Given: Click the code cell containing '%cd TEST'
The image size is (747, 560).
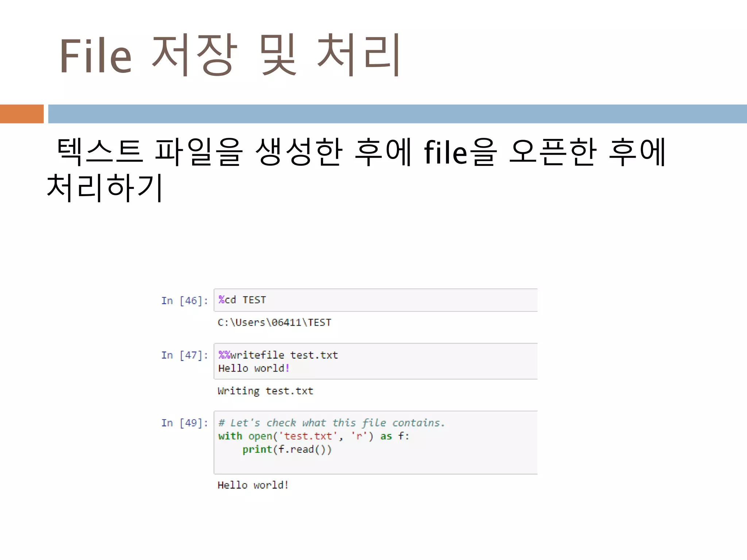Looking at the screenshot, I should [x=375, y=300].
